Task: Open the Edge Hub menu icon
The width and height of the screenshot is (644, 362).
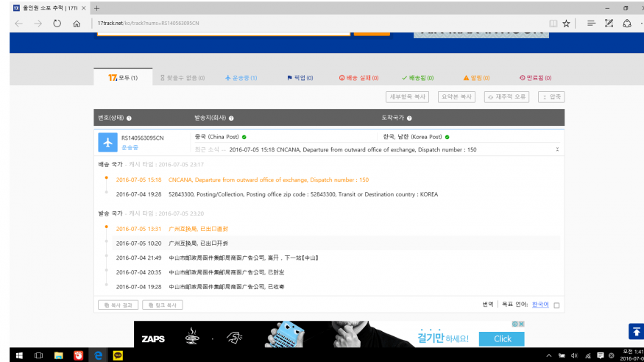Action: coord(590,24)
